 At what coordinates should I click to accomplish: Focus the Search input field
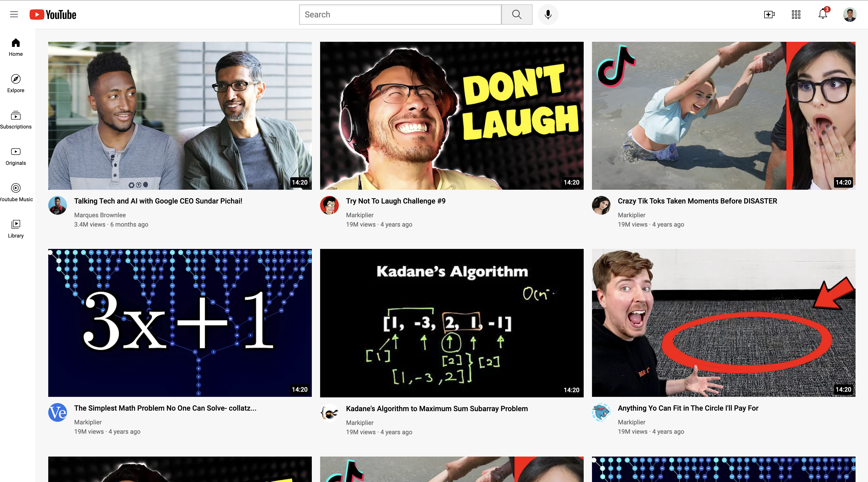pyautogui.click(x=400, y=15)
